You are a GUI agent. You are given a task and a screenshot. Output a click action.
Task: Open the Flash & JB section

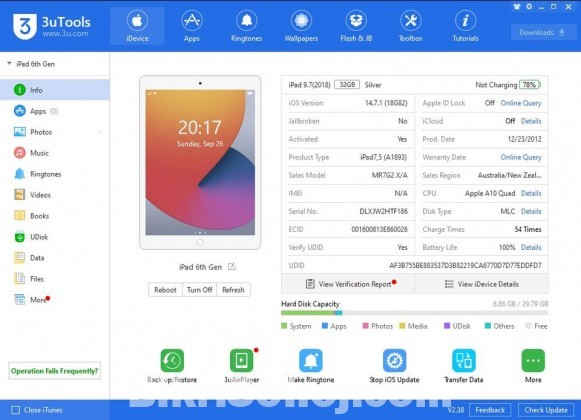click(356, 26)
